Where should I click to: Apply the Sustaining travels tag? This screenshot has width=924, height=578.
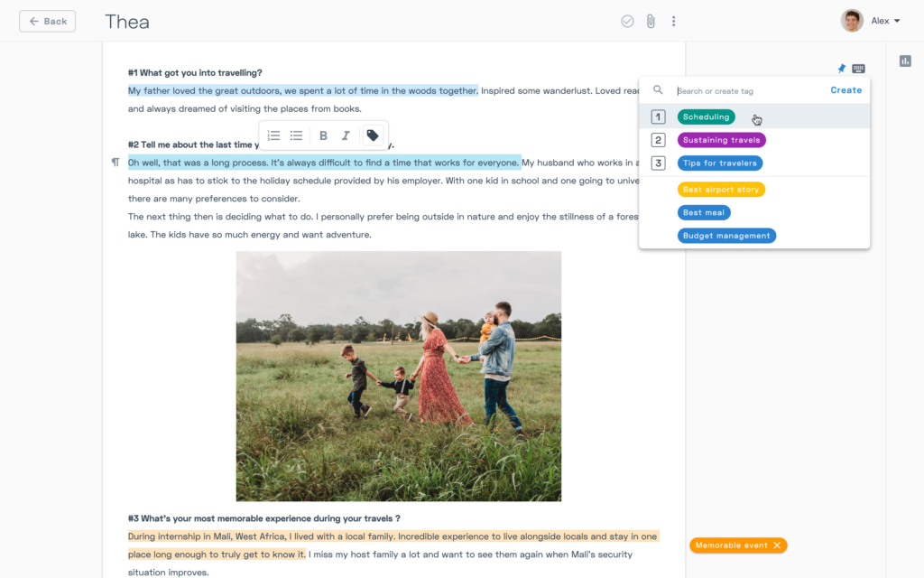[721, 140]
